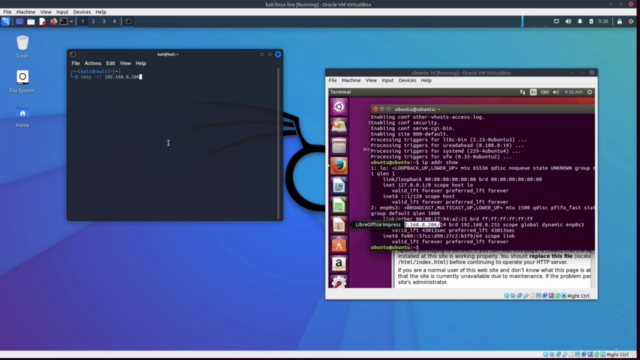Click the nmap command line in Kali terminal

(110, 77)
